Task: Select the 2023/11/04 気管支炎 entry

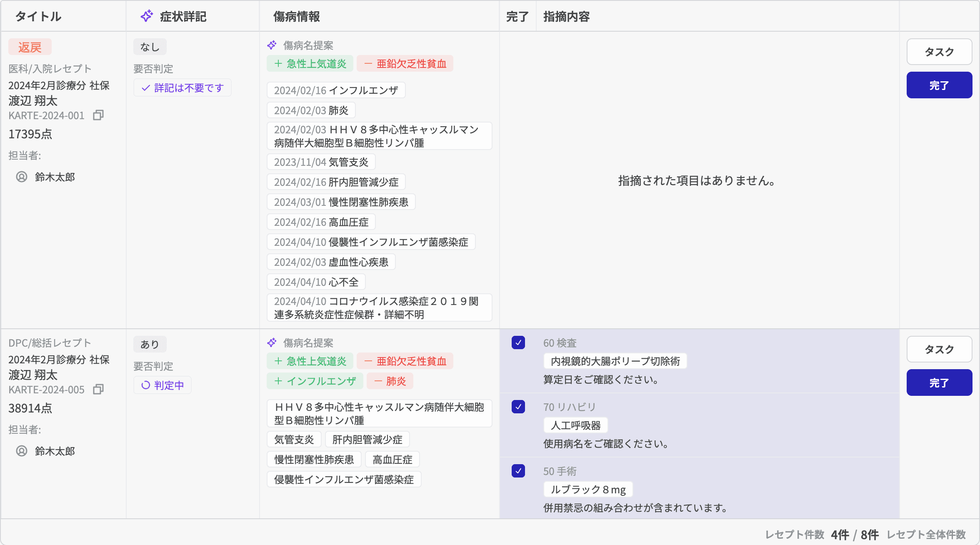Action: point(321,162)
